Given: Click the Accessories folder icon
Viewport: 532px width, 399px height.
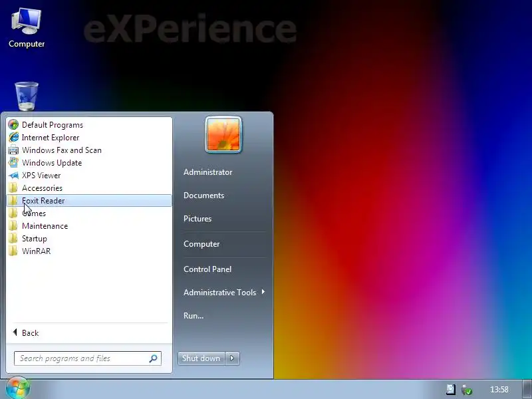Looking at the screenshot, I should (x=13, y=188).
